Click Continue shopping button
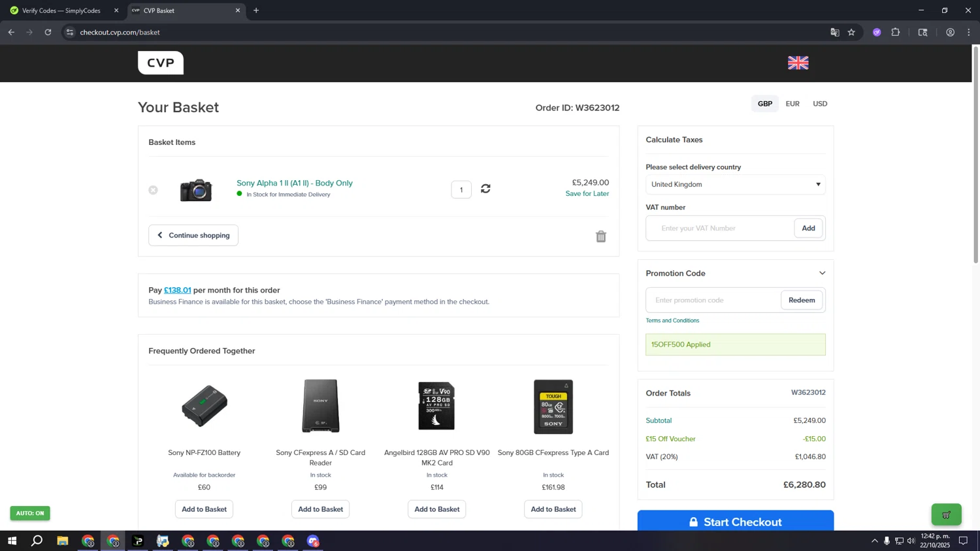Screen dimensions: 980x551 pyautogui.click(x=193, y=235)
